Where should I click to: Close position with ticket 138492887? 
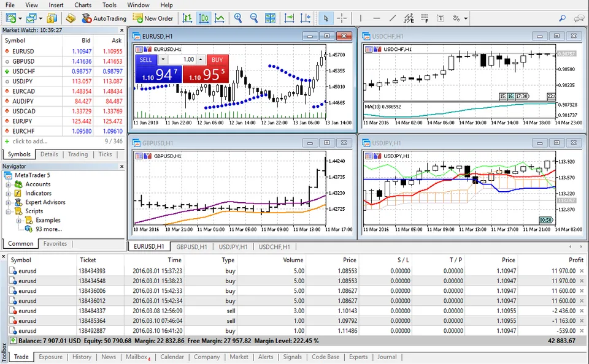click(582, 331)
